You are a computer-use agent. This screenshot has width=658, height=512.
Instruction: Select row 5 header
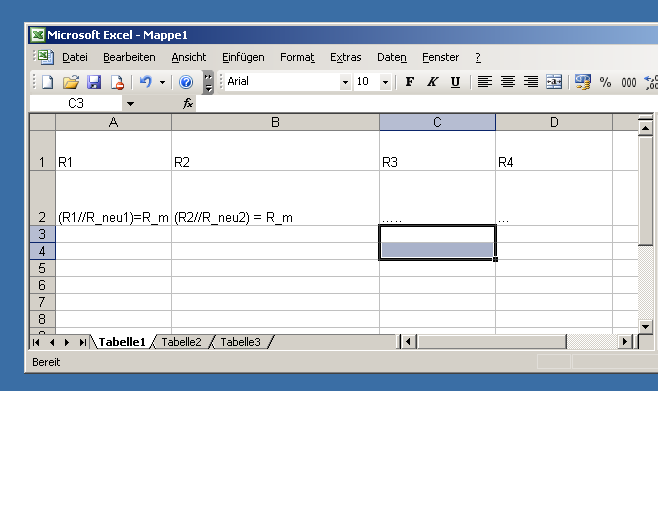(42, 268)
